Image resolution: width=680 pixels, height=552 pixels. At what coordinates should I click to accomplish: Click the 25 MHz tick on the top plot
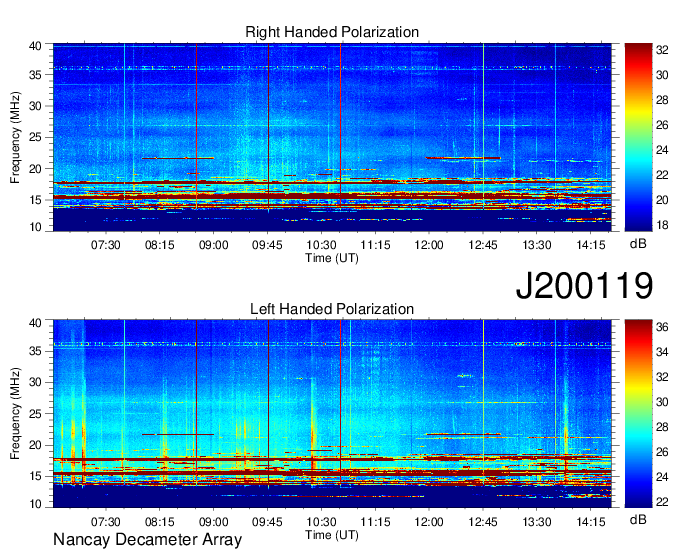(35, 137)
